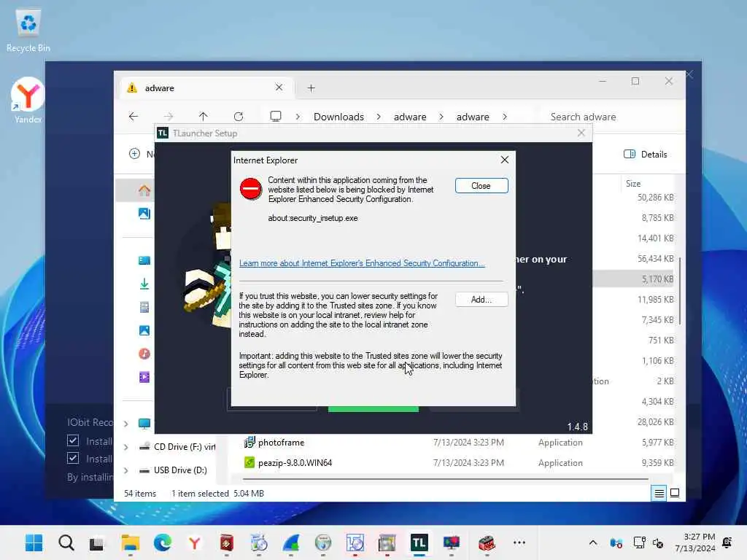Go forward in File Explorer
This screenshot has width=747, height=560.
[x=169, y=116]
